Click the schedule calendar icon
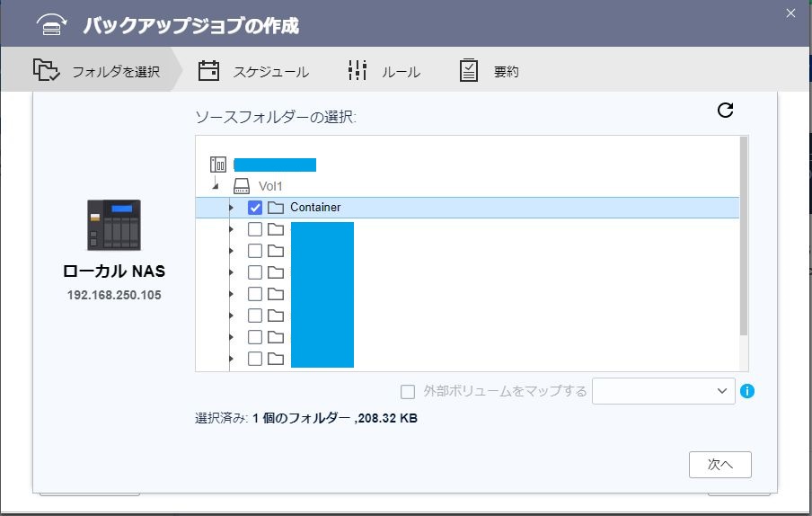Screen dimensions: 812x516 208,70
